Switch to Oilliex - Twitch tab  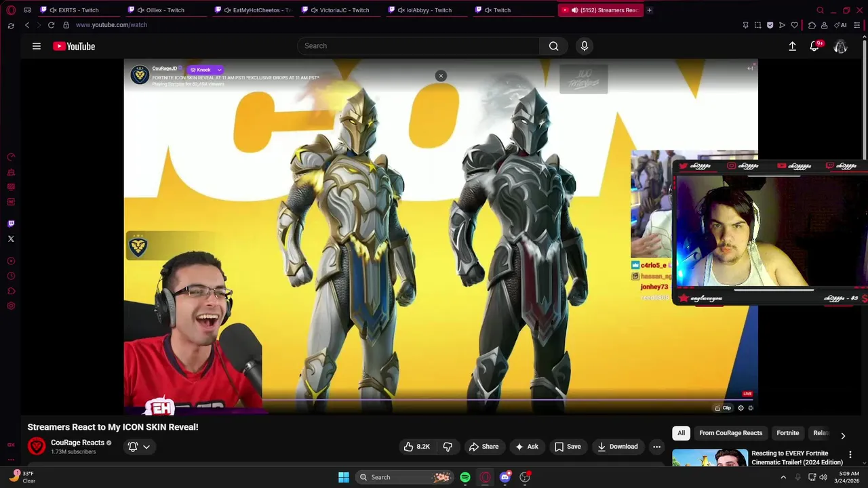coord(166,10)
